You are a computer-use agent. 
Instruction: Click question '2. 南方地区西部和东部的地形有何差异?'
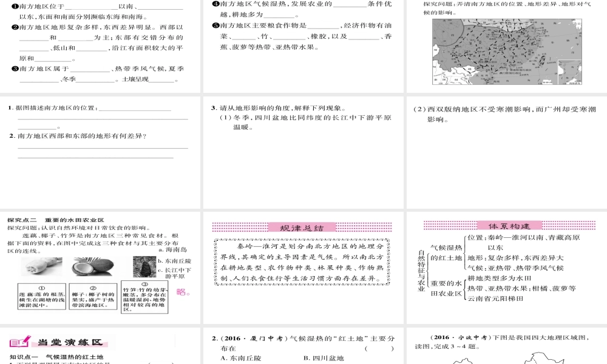[78, 136]
